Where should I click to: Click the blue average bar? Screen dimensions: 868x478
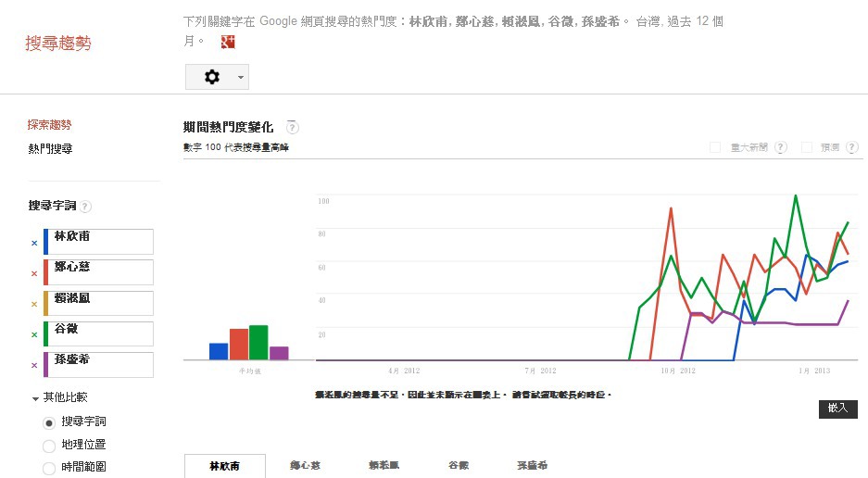tap(219, 351)
